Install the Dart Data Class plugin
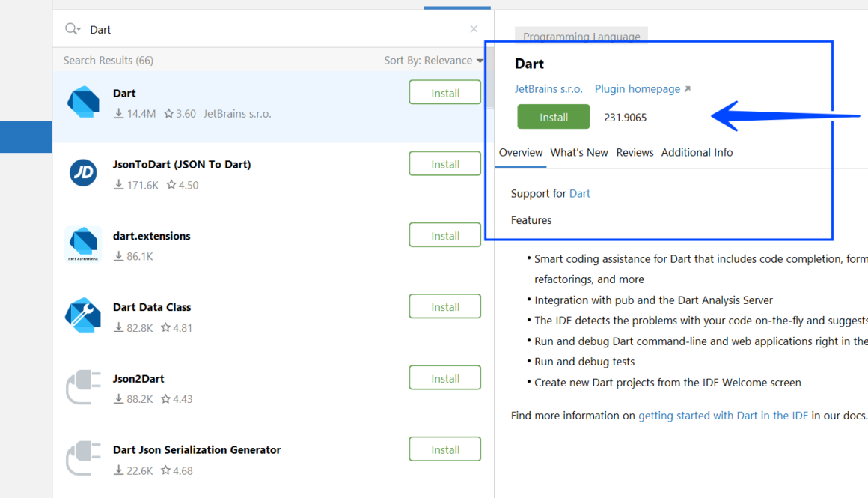 [445, 307]
